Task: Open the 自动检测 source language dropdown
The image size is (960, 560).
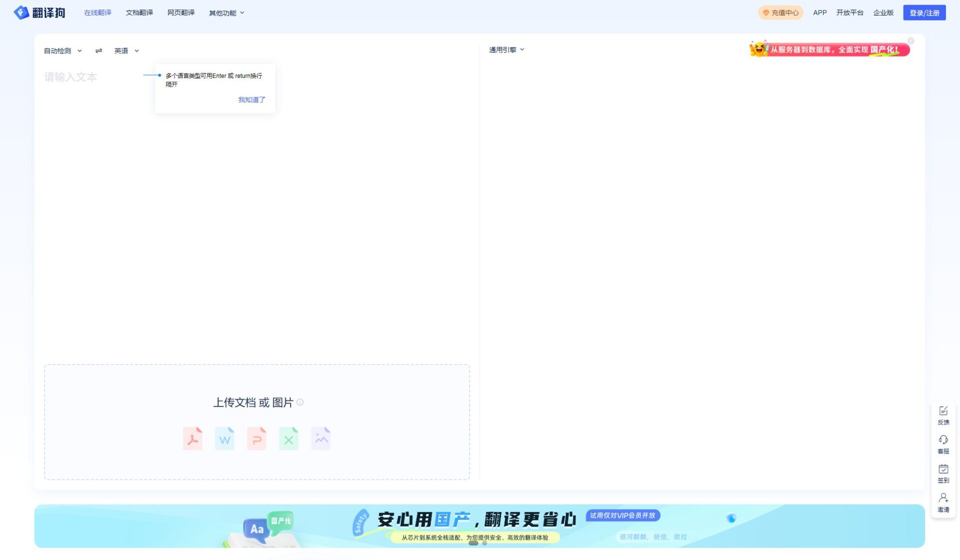Action: pos(61,50)
